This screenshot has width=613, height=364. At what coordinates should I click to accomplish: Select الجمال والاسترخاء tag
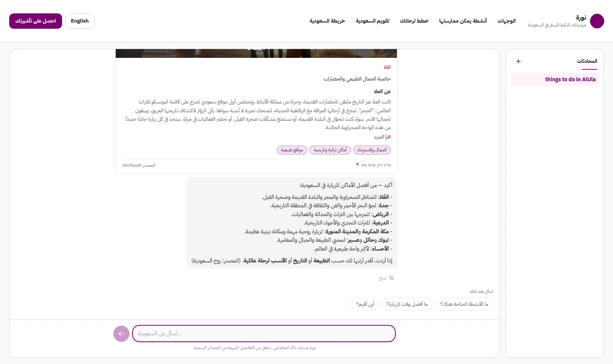coord(372,150)
